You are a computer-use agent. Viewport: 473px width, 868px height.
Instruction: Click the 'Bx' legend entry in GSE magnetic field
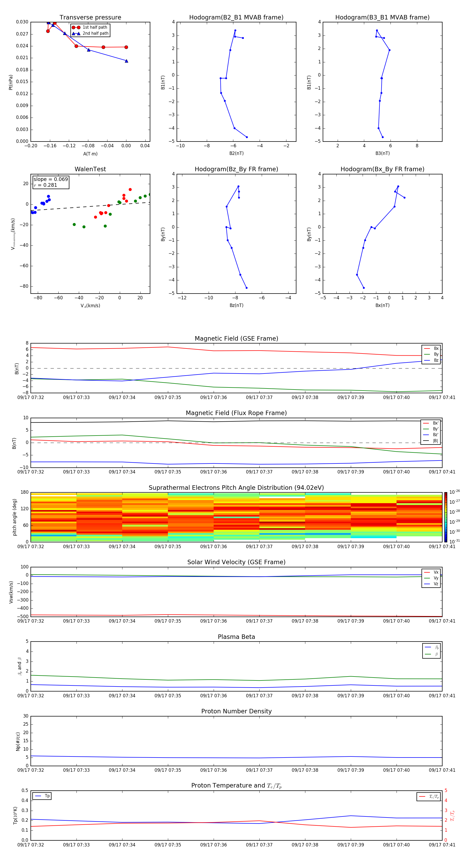click(x=431, y=349)
